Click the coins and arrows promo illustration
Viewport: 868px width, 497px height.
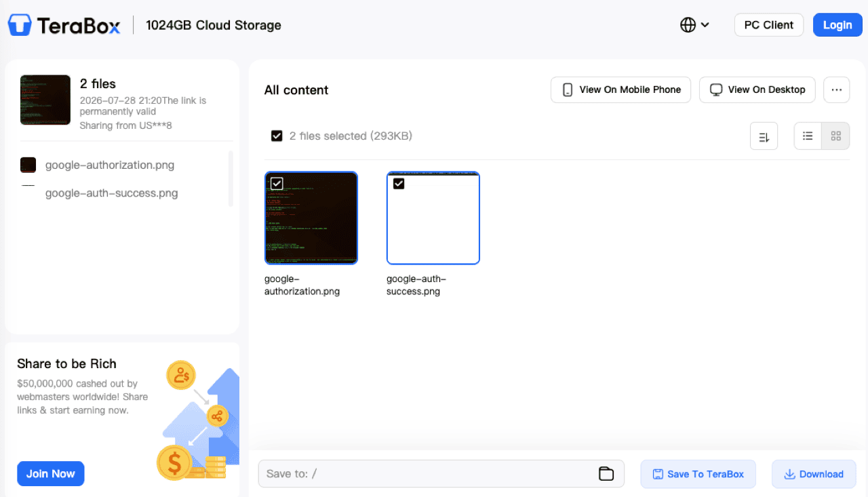[x=198, y=420]
